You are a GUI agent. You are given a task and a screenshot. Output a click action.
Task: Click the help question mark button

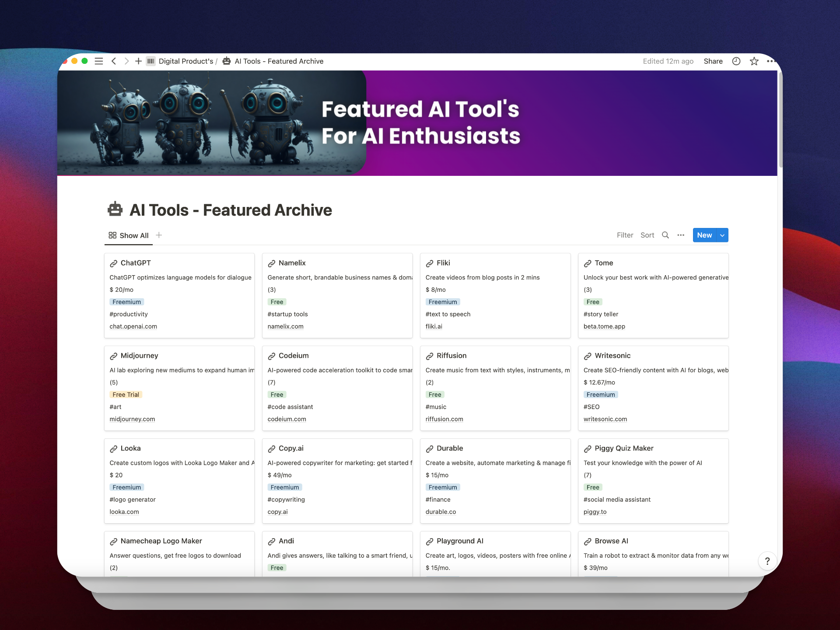[767, 561]
